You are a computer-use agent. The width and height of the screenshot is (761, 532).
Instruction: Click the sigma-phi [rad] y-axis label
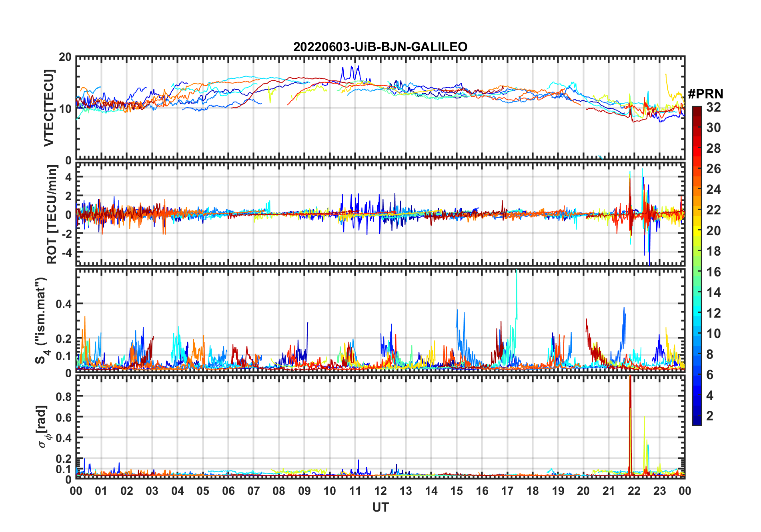click(44, 427)
